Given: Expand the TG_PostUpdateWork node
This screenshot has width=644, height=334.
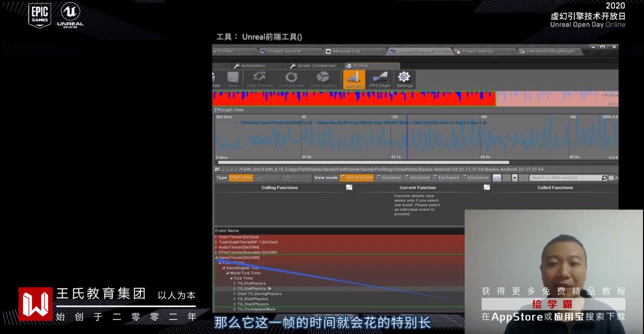Looking at the screenshot, I should 234,309.
